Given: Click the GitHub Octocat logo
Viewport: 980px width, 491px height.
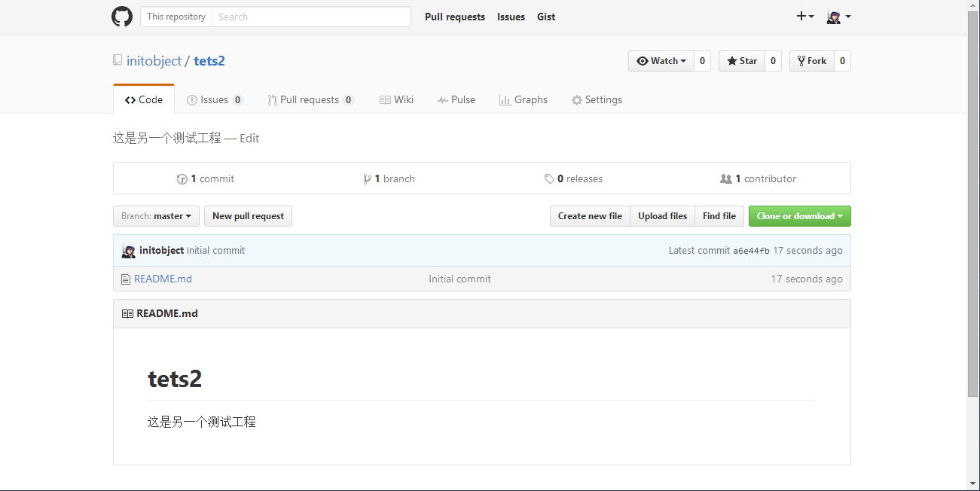Looking at the screenshot, I should pos(122,17).
